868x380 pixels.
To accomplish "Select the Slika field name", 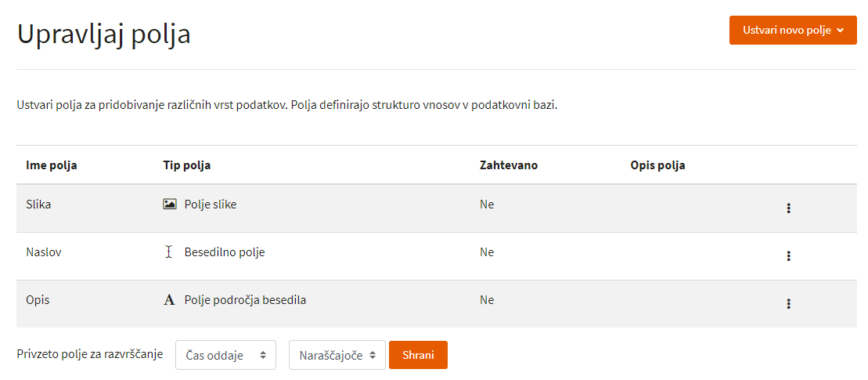I will (x=39, y=204).
